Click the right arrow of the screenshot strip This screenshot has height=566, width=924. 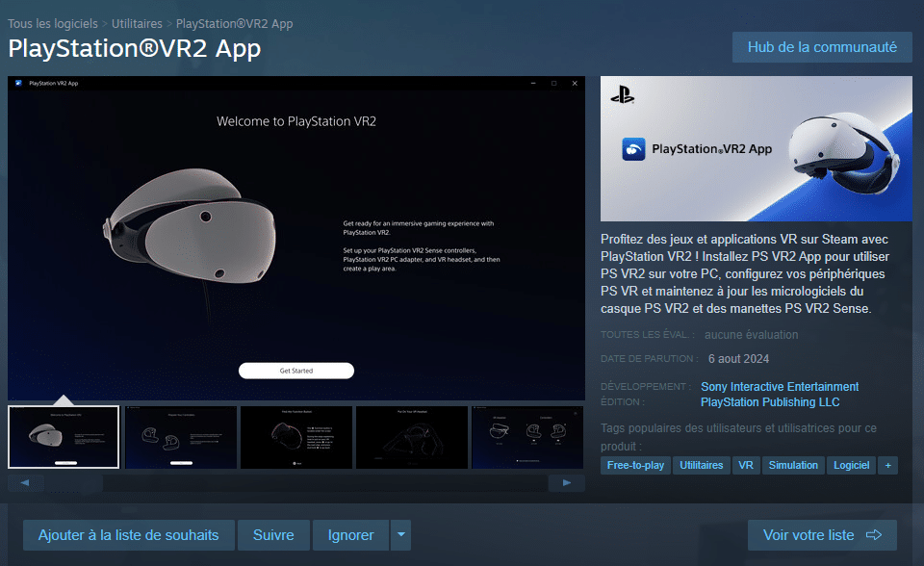click(x=566, y=483)
